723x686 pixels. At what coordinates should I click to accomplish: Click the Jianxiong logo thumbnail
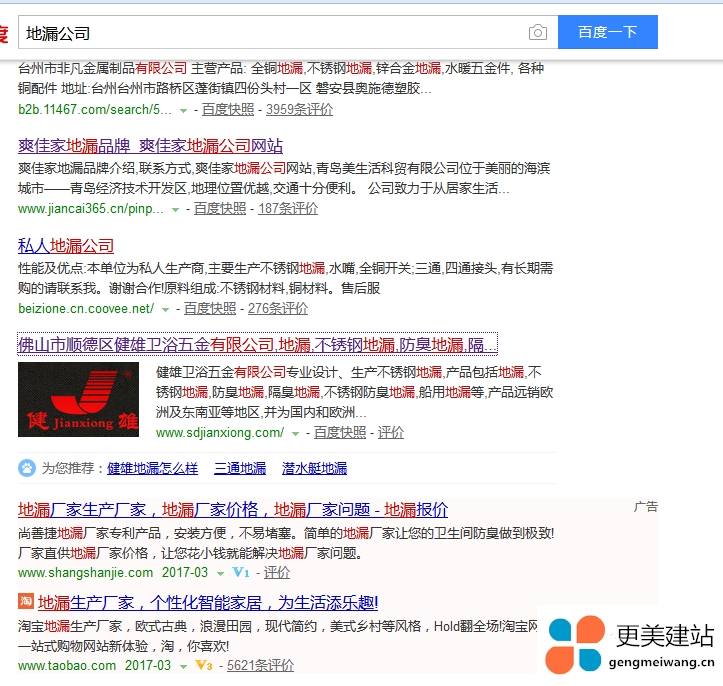tap(78, 399)
